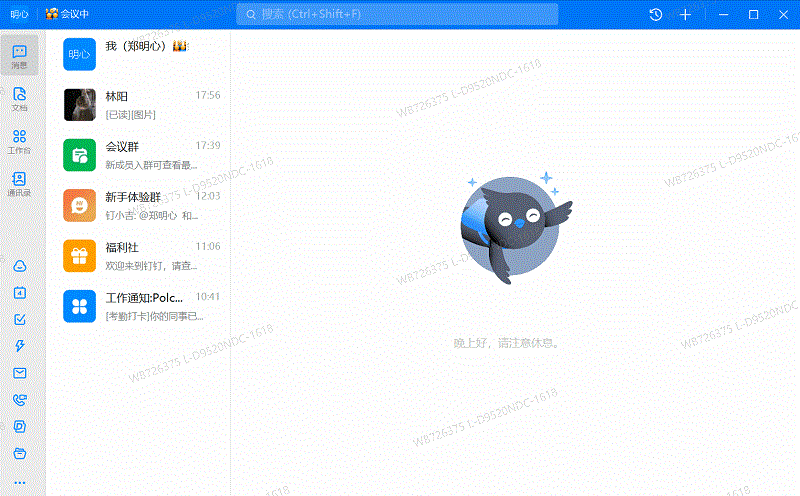Open the hexagon D icon in sidebar
This screenshot has width=800, height=496.
20,427
